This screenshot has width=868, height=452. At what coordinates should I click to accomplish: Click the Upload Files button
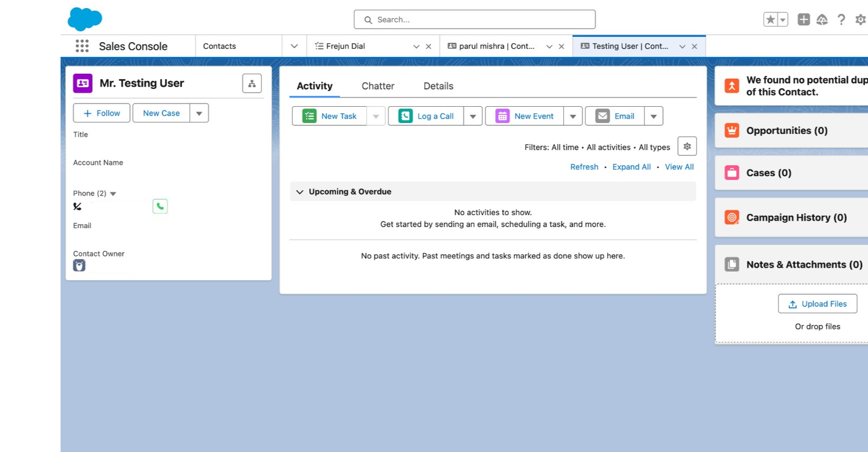pyautogui.click(x=818, y=304)
